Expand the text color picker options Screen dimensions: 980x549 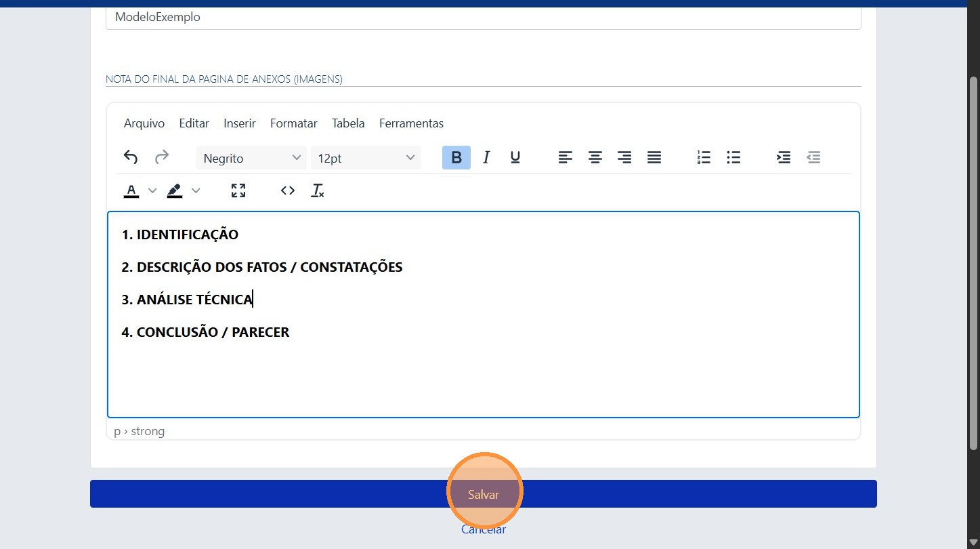click(152, 190)
